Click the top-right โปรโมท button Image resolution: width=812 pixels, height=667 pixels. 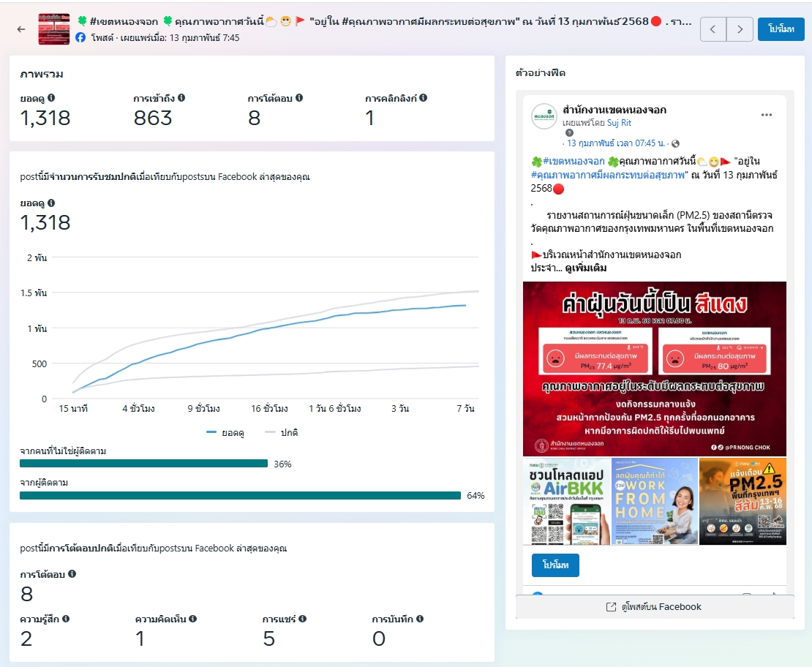coord(781,29)
